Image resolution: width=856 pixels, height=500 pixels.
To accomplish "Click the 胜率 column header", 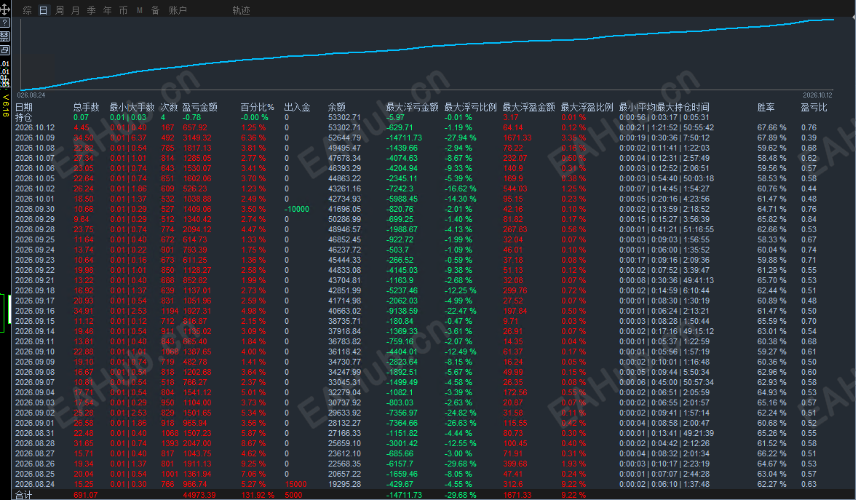I will tap(766, 107).
